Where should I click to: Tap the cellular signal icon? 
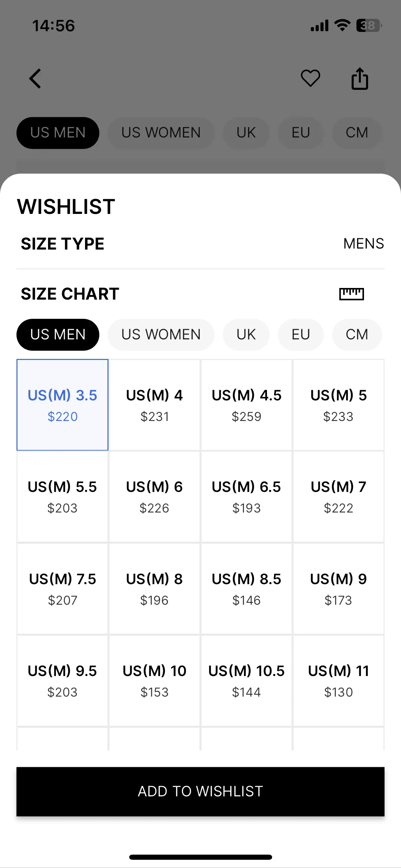tap(319, 26)
